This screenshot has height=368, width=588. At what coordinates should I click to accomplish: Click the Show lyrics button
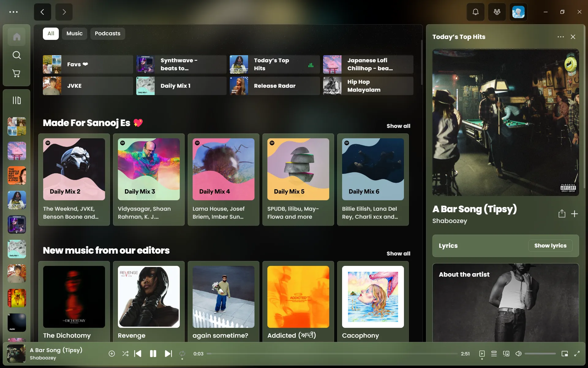tap(550, 246)
